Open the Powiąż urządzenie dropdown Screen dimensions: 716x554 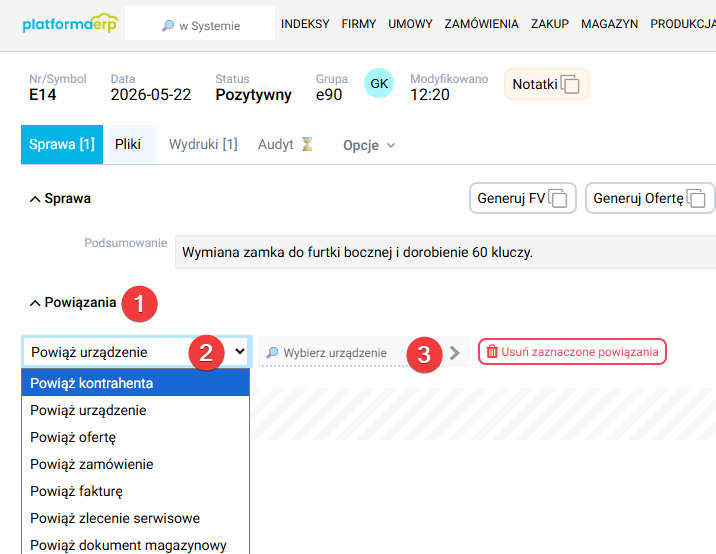[x=137, y=352]
